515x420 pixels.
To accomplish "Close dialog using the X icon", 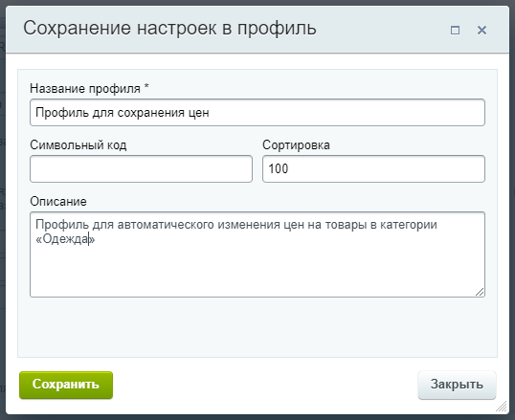I will pos(481,31).
